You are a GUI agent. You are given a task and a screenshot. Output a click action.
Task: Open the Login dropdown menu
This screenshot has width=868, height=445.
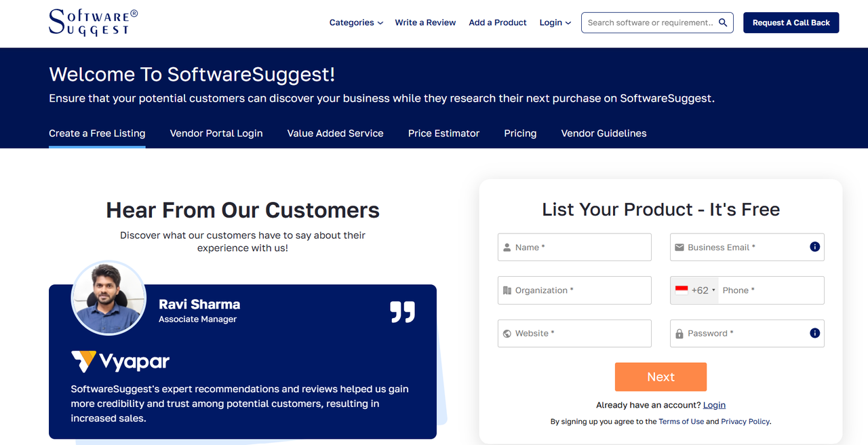[555, 22]
